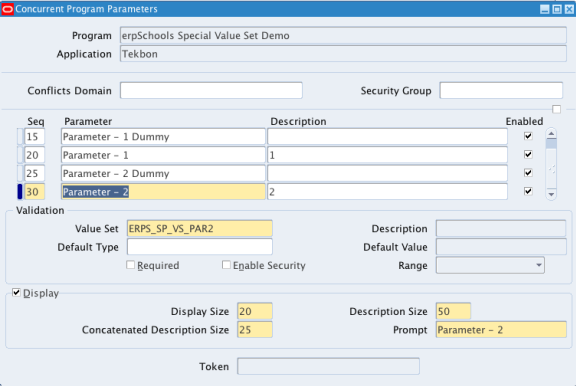Viewport: 576px width, 386px height.
Task: Click the Oracle logo icon in title bar
Action: [7, 9]
